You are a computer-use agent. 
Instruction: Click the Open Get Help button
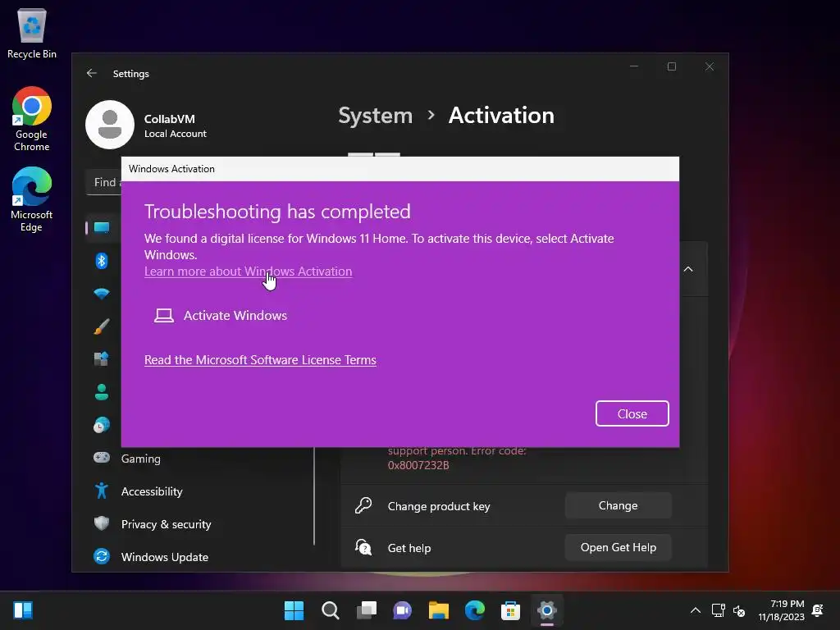click(x=619, y=547)
